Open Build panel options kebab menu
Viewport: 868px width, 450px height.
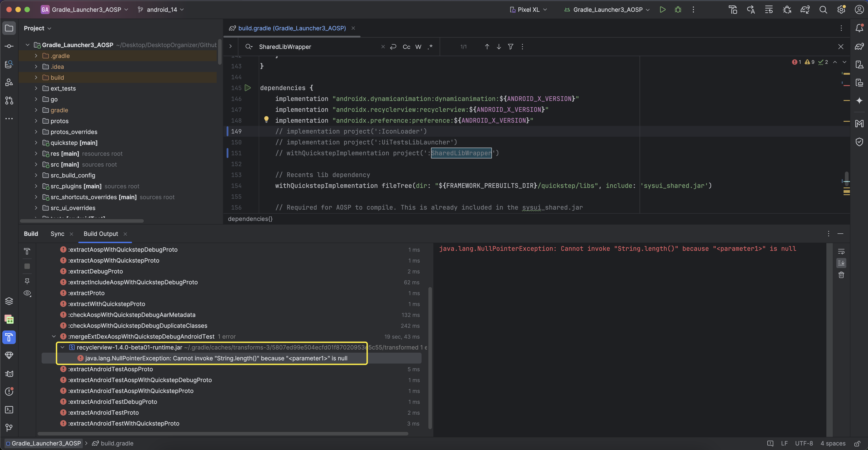coord(829,233)
